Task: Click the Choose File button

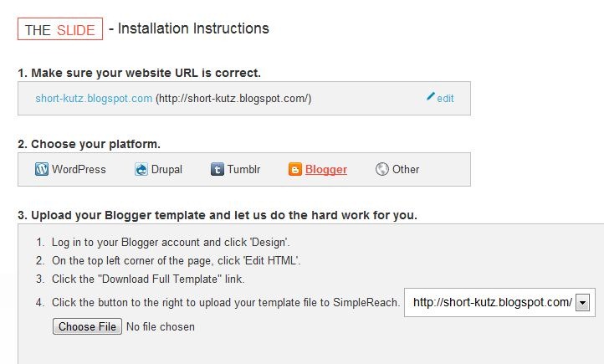Action: click(88, 326)
